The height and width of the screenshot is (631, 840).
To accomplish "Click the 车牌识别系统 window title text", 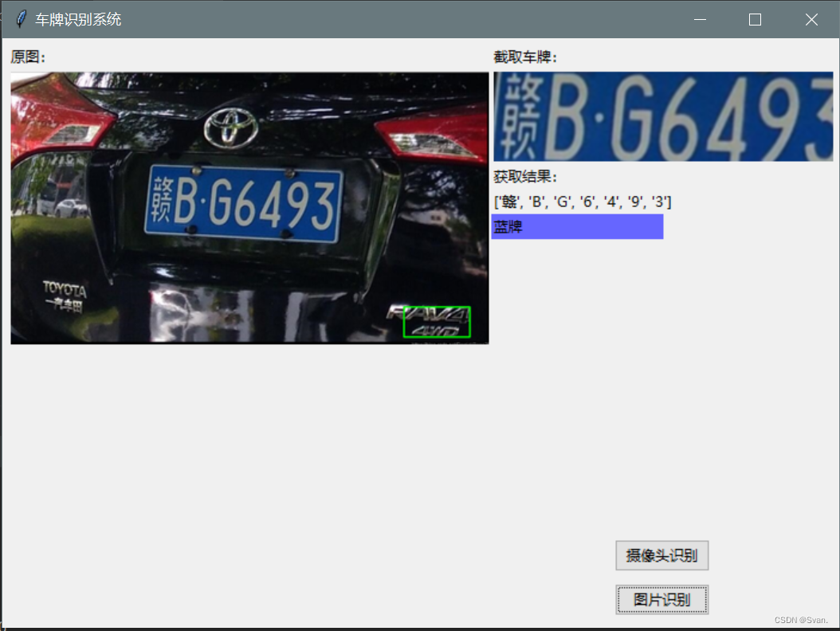I will [78, 19].
